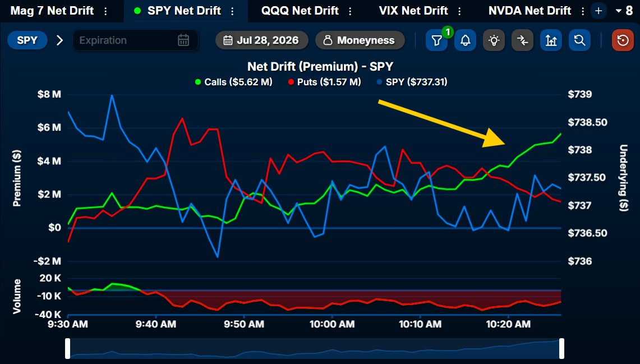The height and width of the screenshot is (364, 640).
Task: Open the NVDA Net Drift tab menu dots
Action: click(583, 11)
